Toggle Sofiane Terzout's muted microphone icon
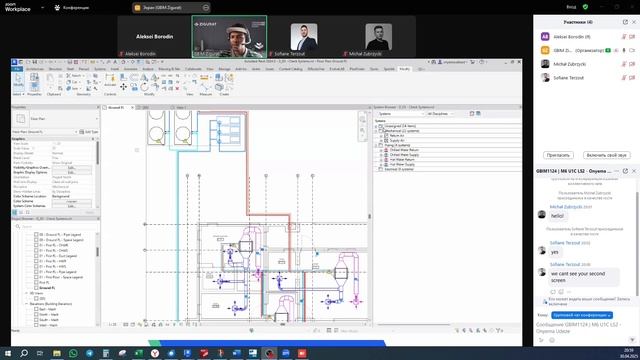Screen dimensions: 640x360 click(624, 78)
